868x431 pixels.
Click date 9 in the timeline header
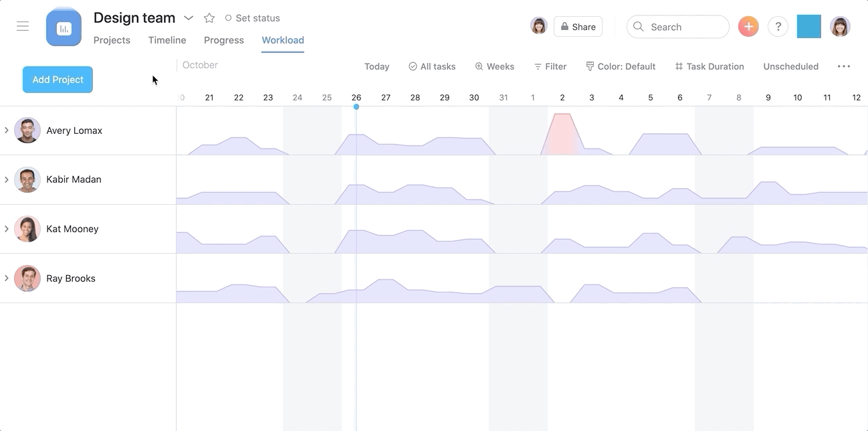[768, 97]
